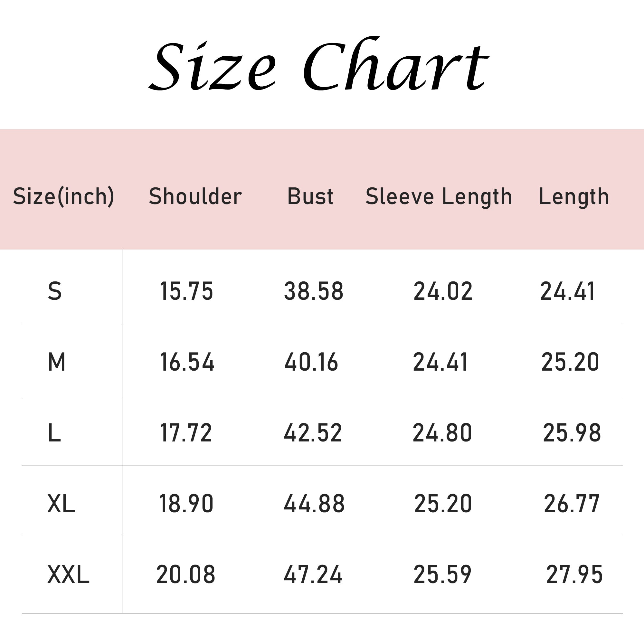Viewport: 644px width, 644px height.
Task: Select the Bust column header
Action: pos(310,196)
